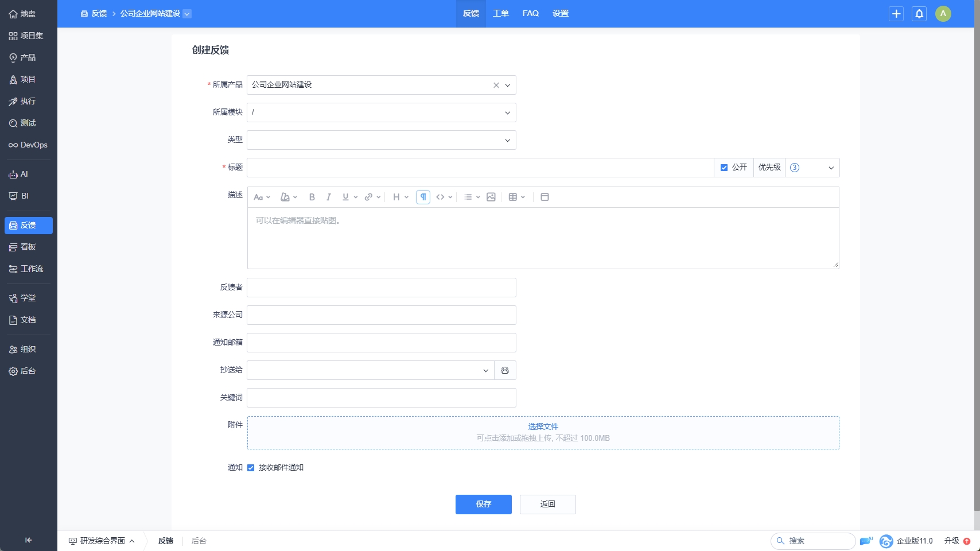Open the 研发综合界面 switcher
The width and height of the screenshot is (980, 551).
click(102, 541)
